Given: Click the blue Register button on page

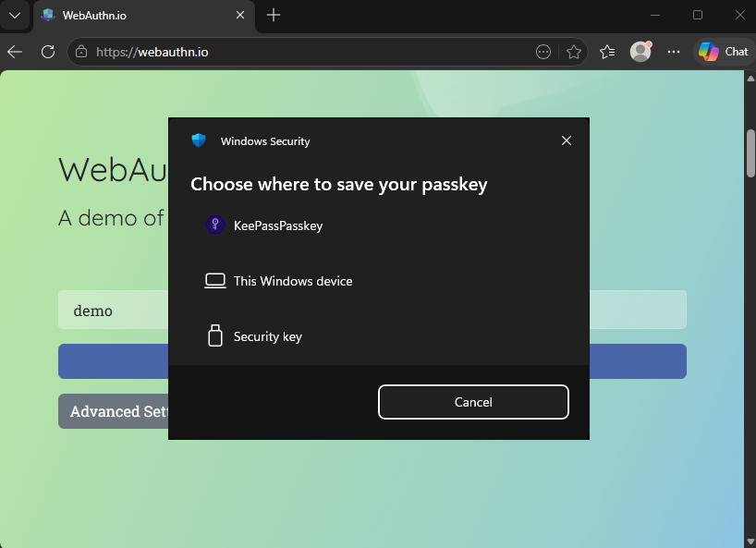Looking at the screenshot, I should click(x=114, y=361).
